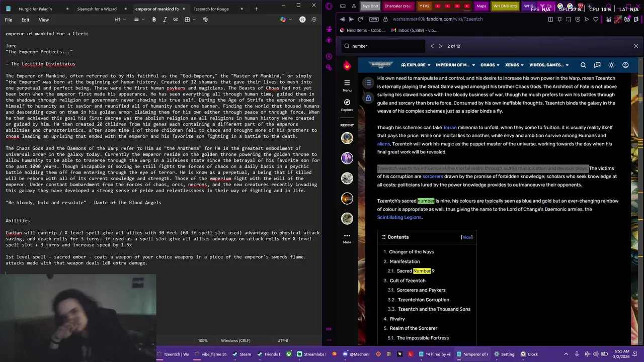Viewport: 644px width, 362px height.
Task: Hide the Contents table
Action: tap(467, 237)
